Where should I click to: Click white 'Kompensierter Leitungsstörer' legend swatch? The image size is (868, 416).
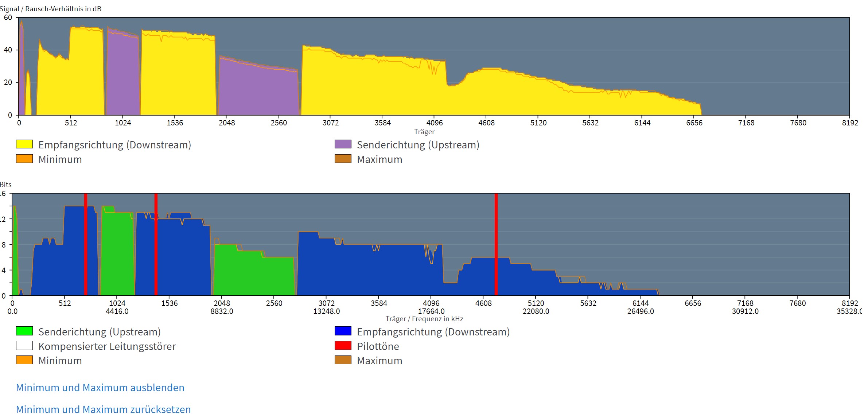point(24,346)
